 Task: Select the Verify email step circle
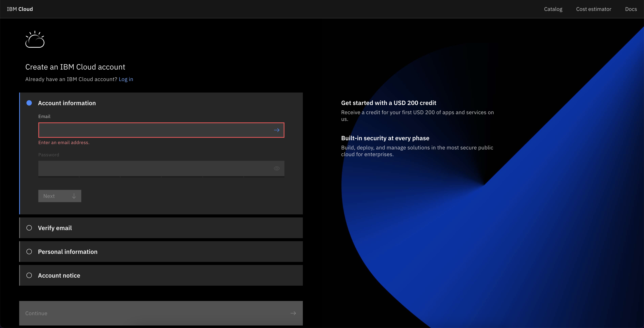[x=29, y=228]
